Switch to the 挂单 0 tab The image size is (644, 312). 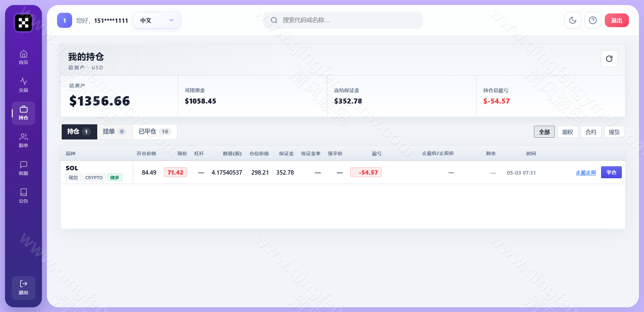(115, 132)
